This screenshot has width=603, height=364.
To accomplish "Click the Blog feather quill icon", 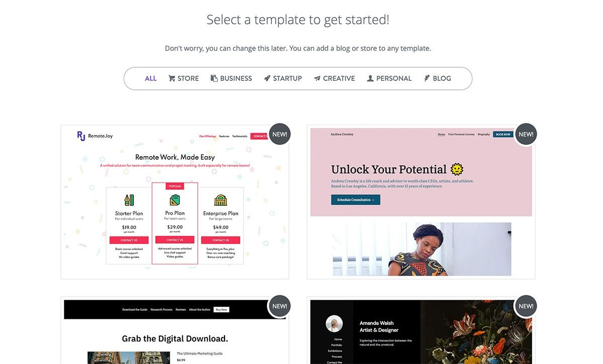I will point(427,78).
